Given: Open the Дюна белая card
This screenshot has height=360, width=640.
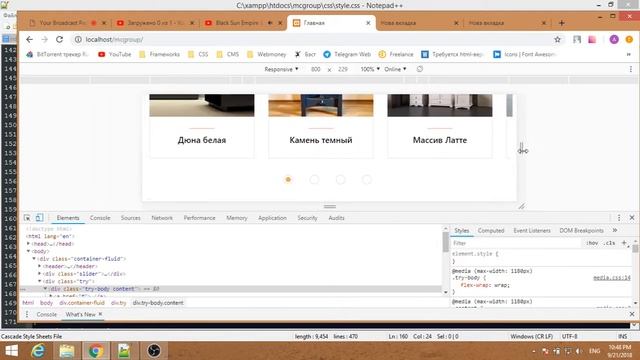Looking at the screenshot, I should click(202, 126).
